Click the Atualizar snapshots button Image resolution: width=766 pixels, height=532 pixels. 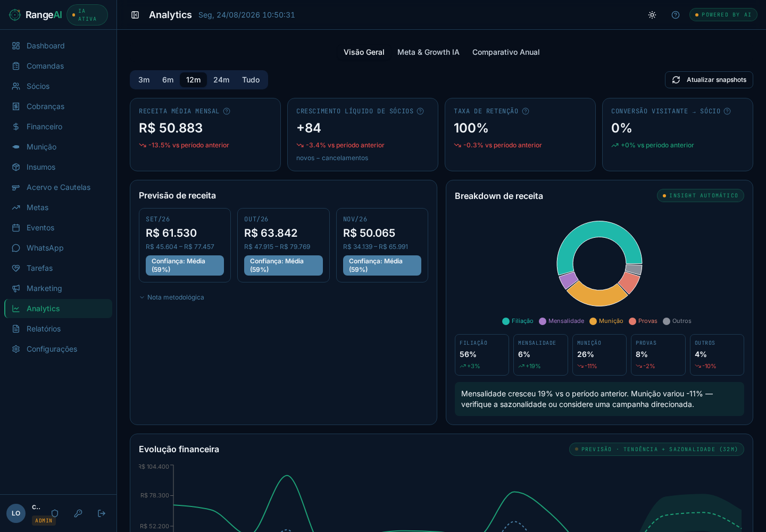[x=709, y=80]
